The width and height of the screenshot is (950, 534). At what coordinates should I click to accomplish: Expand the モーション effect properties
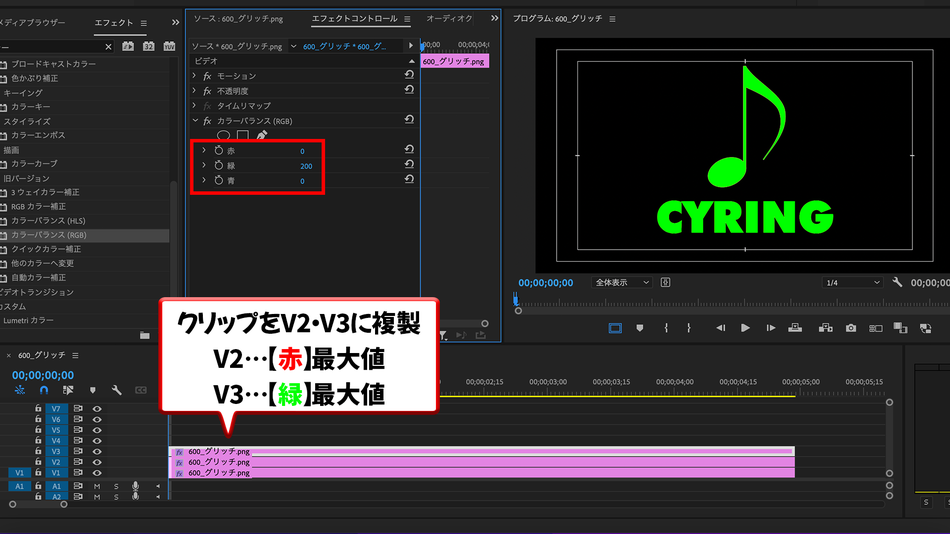coord(194,76)
